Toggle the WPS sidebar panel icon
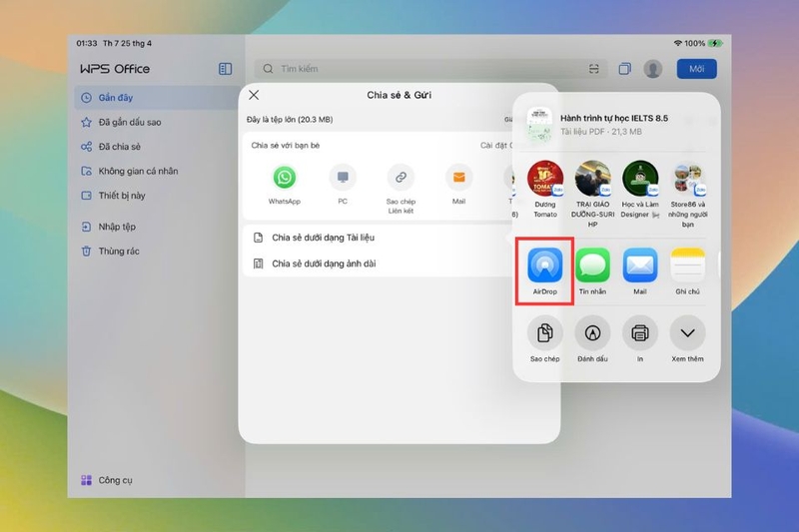 pyautogui.click(x=226, y=69)
